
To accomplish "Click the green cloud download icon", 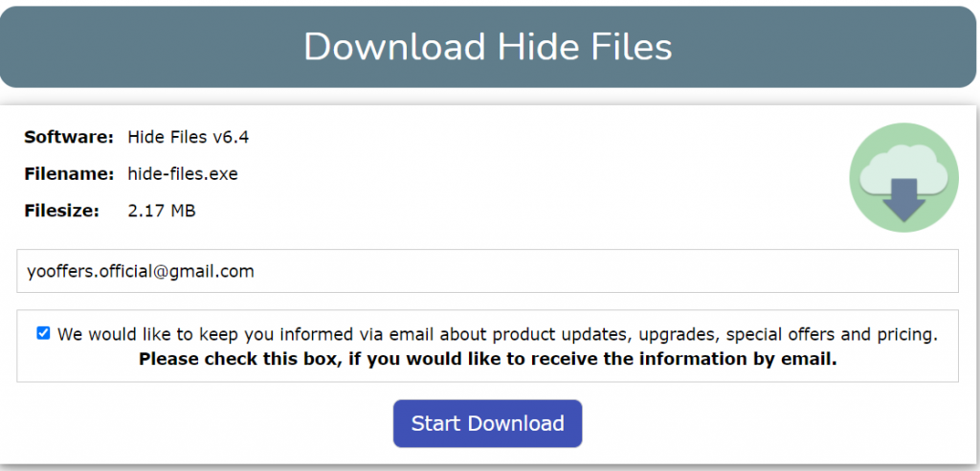I will click(x=903, y=178).
